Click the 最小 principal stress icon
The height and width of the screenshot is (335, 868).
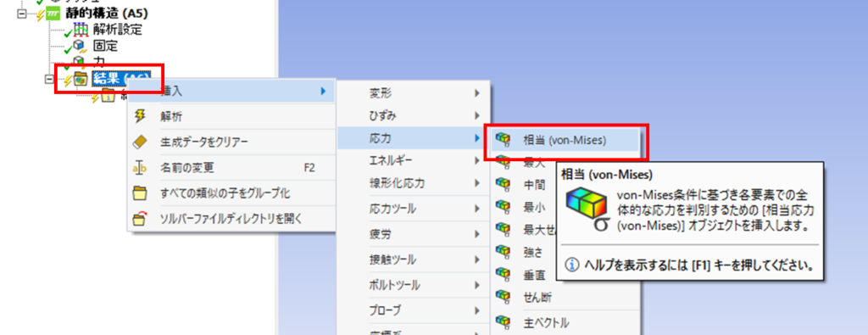pyautogui.click(x=503, y=207)
